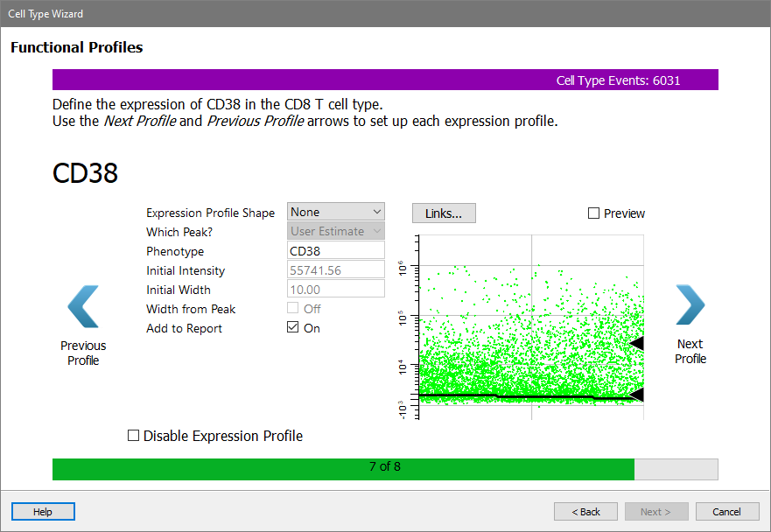Click the disabled Next button

656,512
